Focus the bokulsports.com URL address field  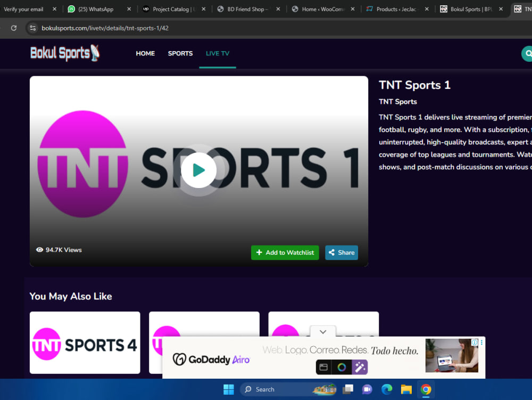105,28
